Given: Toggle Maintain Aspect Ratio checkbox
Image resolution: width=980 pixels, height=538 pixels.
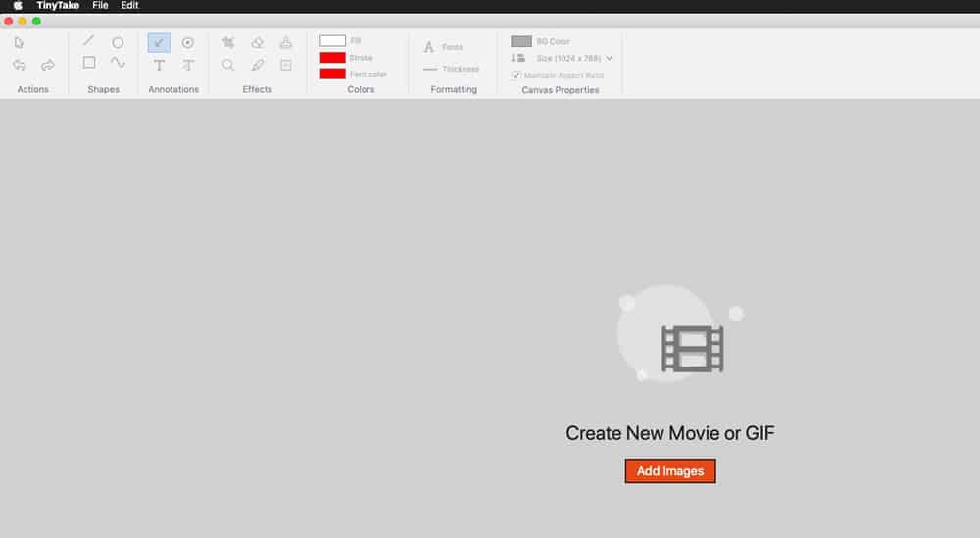Looking at the screenshot, I should click(x=516, y=75).
